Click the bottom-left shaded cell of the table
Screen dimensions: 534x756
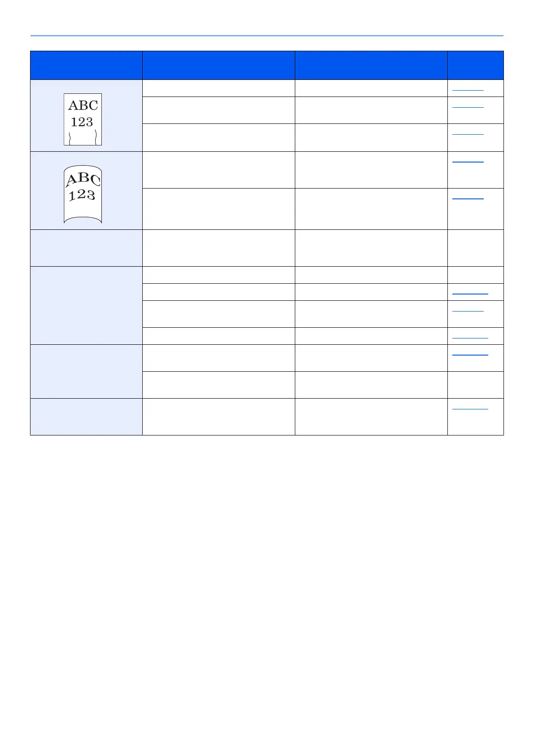coord(86,417)
